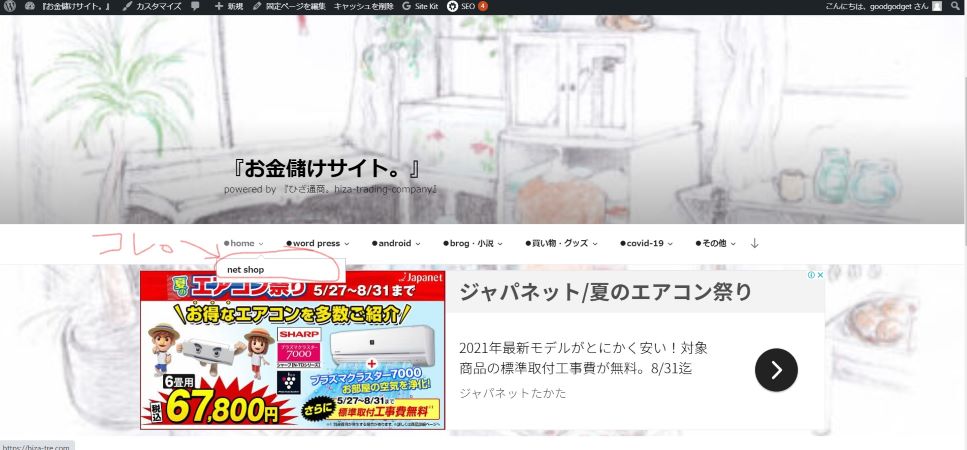Select net shop in home submenu

point(245,270)
